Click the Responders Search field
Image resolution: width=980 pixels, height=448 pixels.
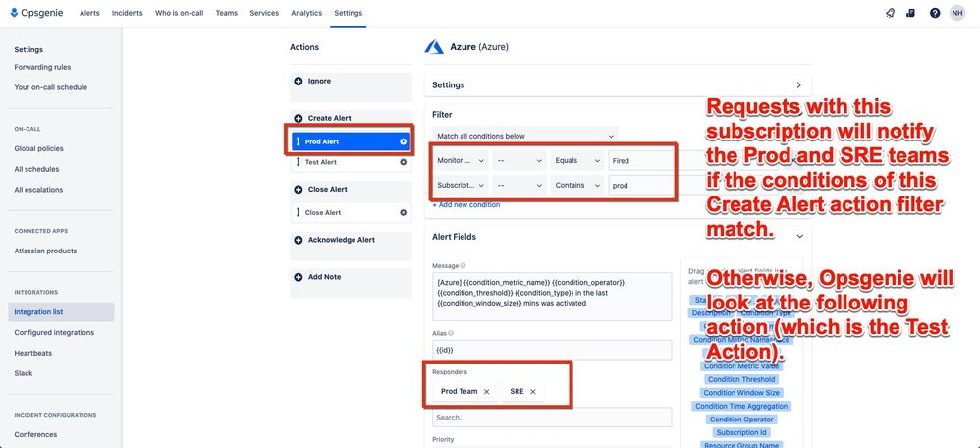552,418
